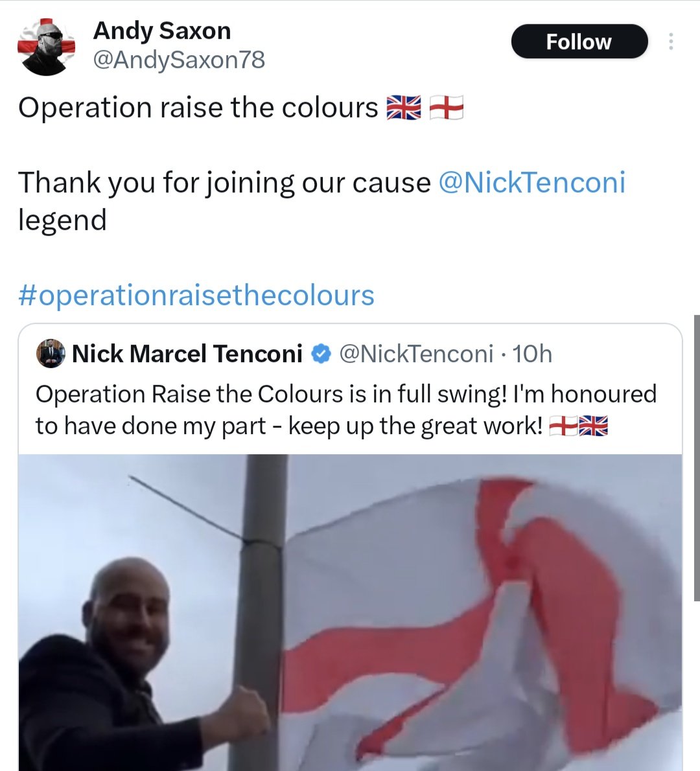
Task: Click the @NickTenconi handle in quoted tweet
Action: coord(416,354)
